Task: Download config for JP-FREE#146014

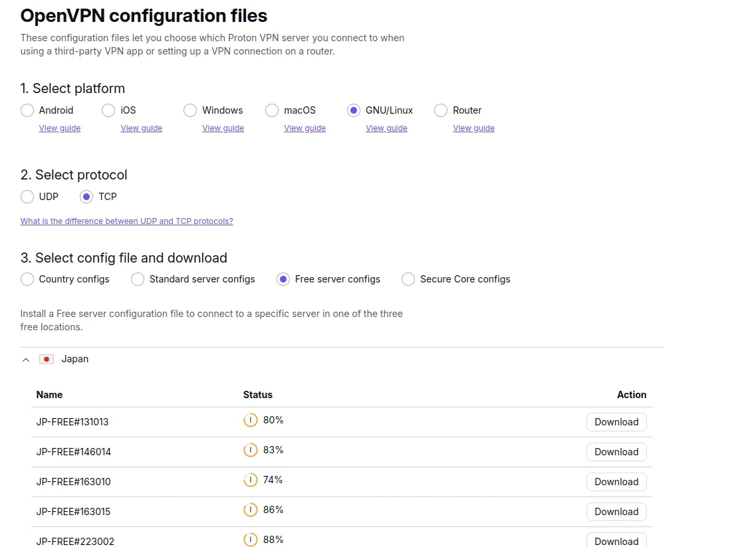Action: [x=616, y=452]
